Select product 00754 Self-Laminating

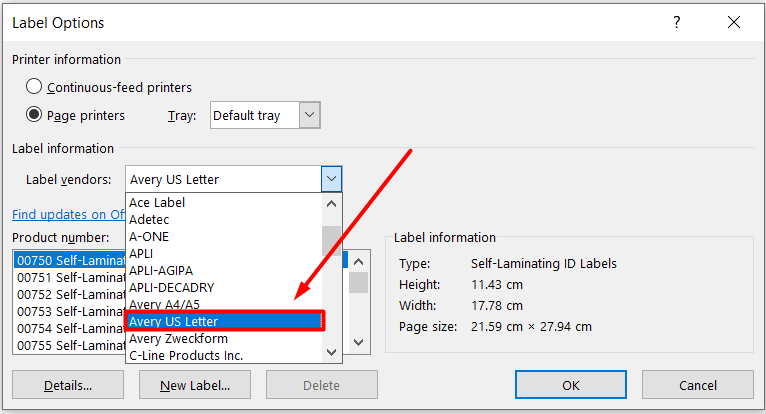[70, 328]
